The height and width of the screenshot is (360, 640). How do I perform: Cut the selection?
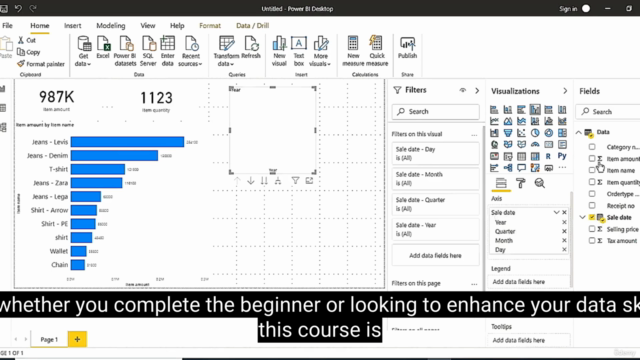[27, 40]
